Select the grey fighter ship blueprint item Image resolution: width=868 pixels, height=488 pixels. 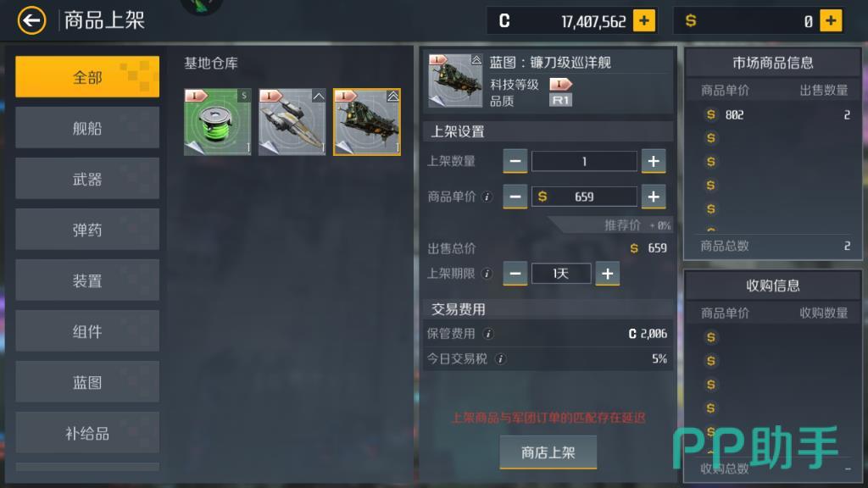coord(292,122)
